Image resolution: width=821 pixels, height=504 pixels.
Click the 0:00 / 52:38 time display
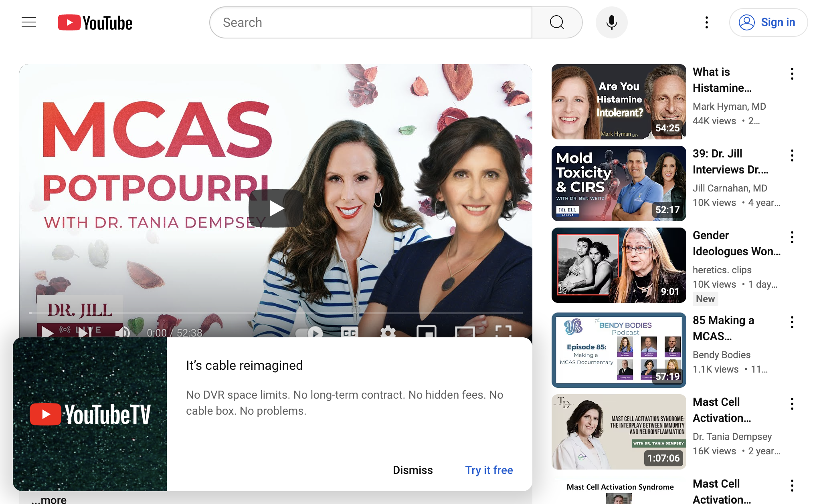coord(174,333)
